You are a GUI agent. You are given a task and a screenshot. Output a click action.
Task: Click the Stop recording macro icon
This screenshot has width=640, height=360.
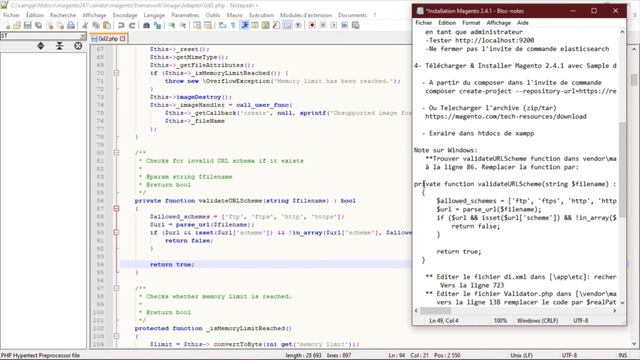click(x=323, y=25)
